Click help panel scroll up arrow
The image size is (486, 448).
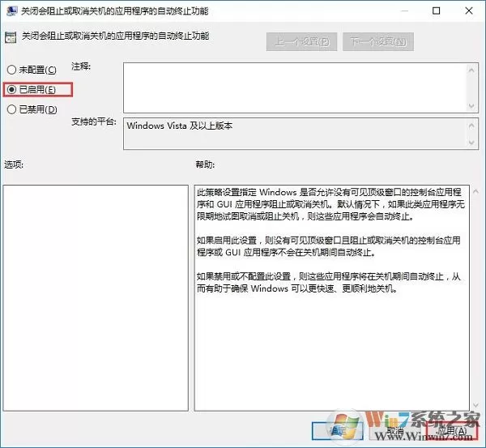(475, 192)
